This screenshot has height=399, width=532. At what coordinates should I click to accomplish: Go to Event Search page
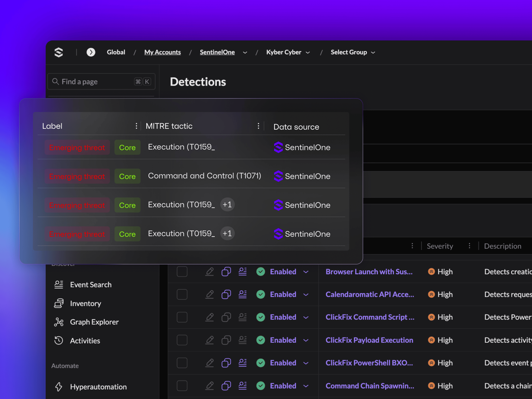(x=91, y=285)
